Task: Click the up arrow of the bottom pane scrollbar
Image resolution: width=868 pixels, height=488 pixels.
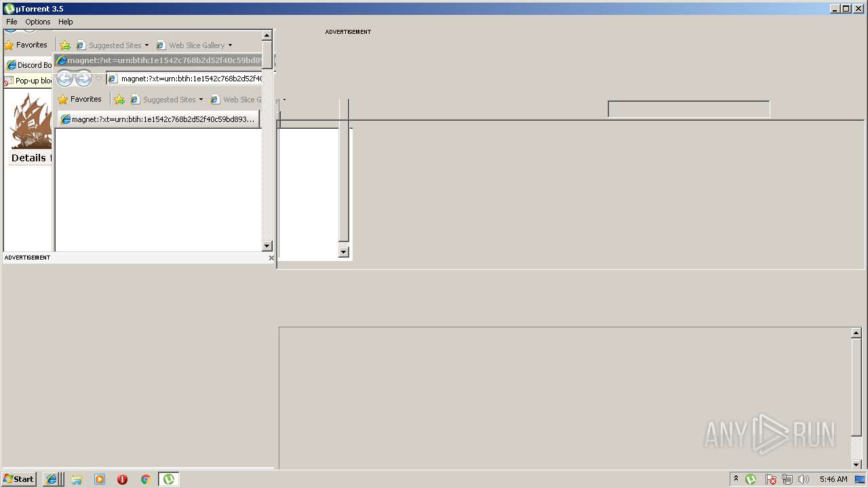Action: 856,333
